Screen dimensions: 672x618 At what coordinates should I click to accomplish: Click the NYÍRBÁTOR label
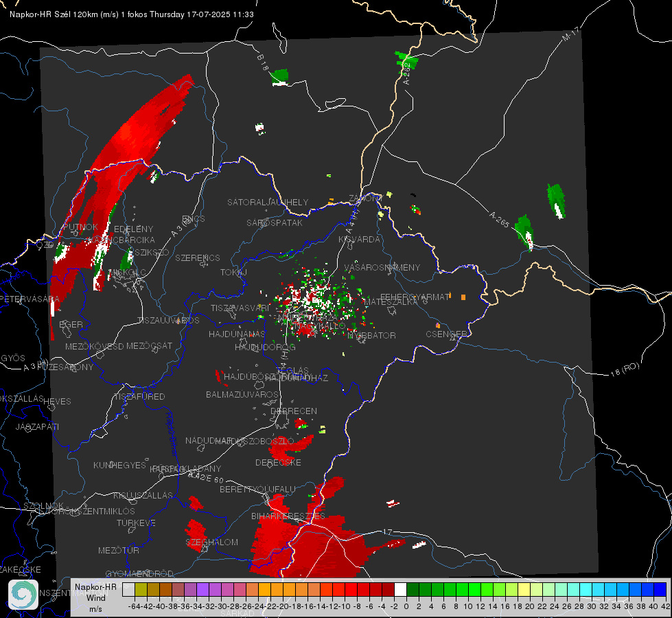click(371, 335)
